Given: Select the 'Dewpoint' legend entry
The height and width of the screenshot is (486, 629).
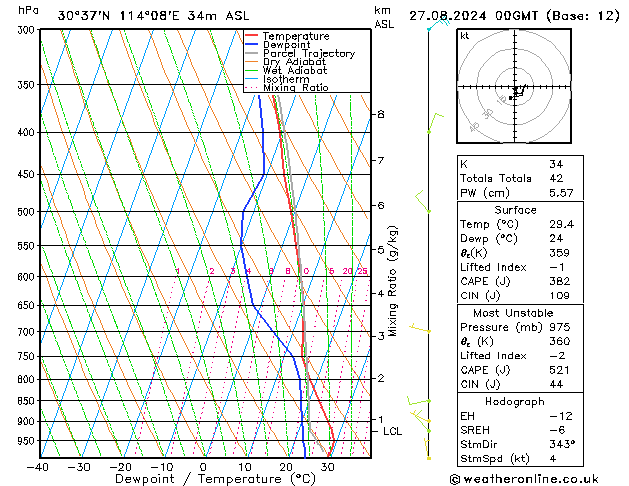Looking at the screenshot, I should [286, 45].
